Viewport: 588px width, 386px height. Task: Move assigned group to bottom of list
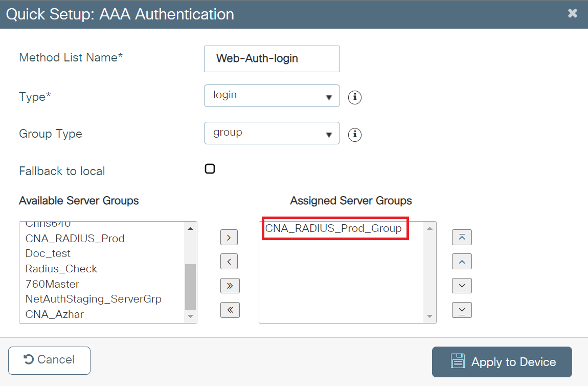(x=462, y=310)
